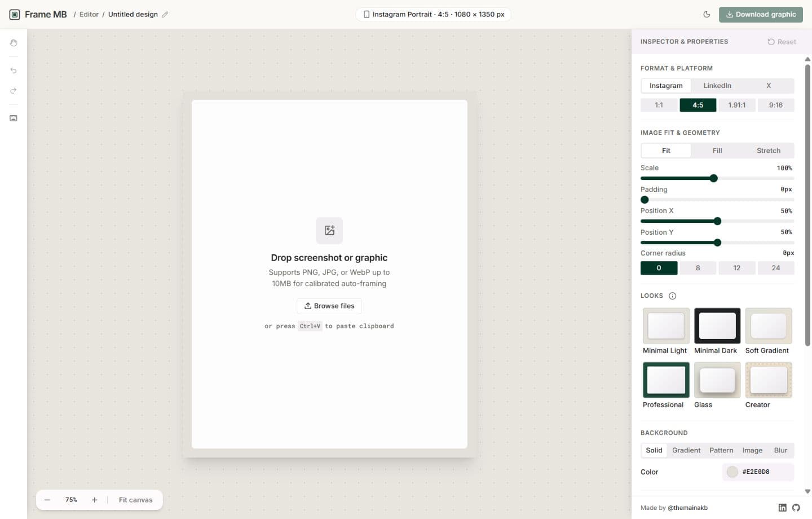Click Download graphic button
The width and height of the screenshot is (812, 519).
[761, 15]
